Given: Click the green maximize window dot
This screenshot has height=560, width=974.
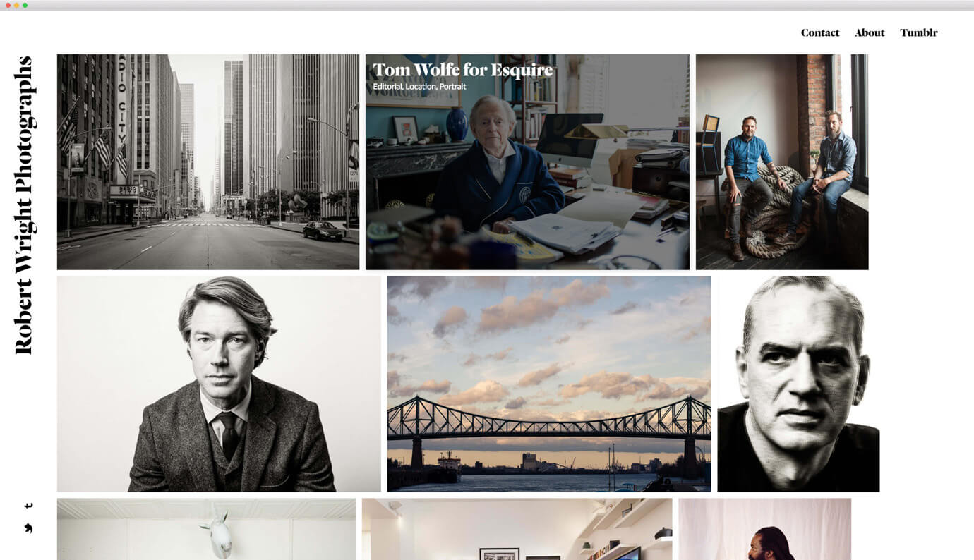Looking at the screenshot, I should [25, 5].
